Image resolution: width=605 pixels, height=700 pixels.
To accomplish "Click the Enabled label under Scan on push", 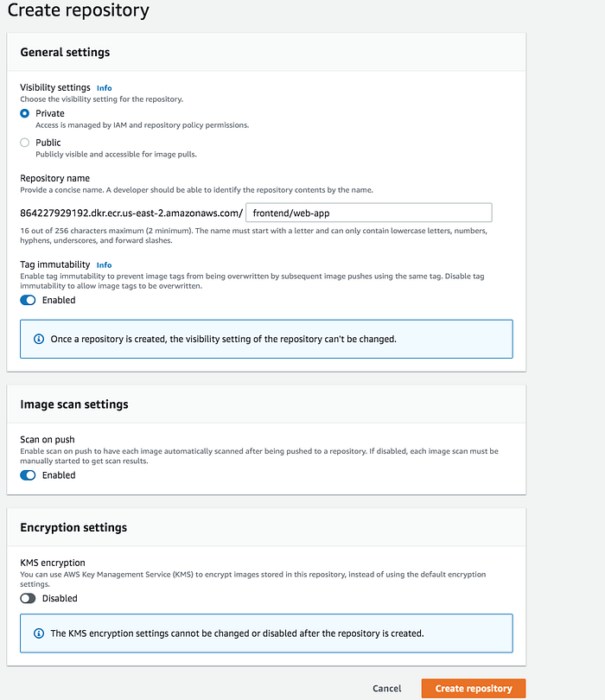I will pos(59,475).
